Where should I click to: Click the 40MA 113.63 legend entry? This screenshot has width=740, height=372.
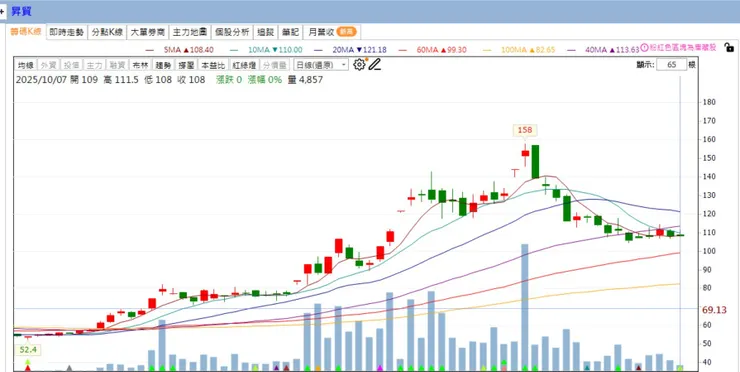pyautogui.click(x=605, y=50)
